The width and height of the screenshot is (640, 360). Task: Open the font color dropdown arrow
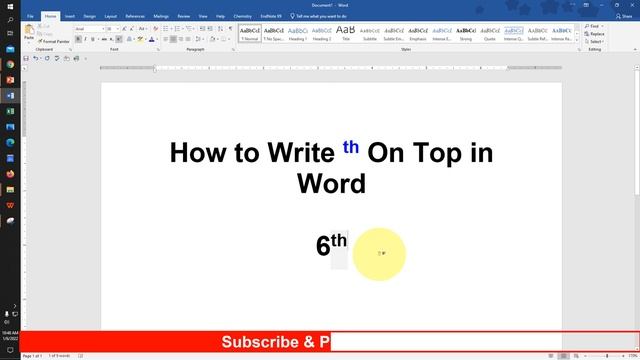(x=157, y=39)
